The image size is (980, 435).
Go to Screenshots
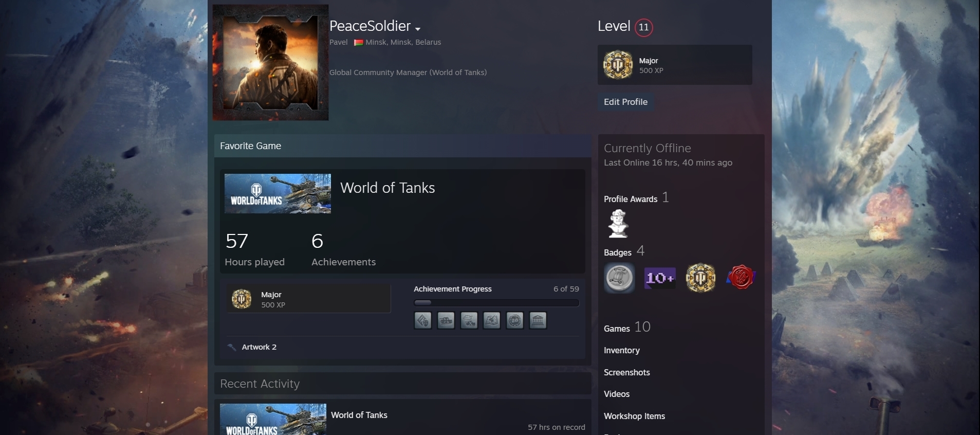(x=627, y=372)
